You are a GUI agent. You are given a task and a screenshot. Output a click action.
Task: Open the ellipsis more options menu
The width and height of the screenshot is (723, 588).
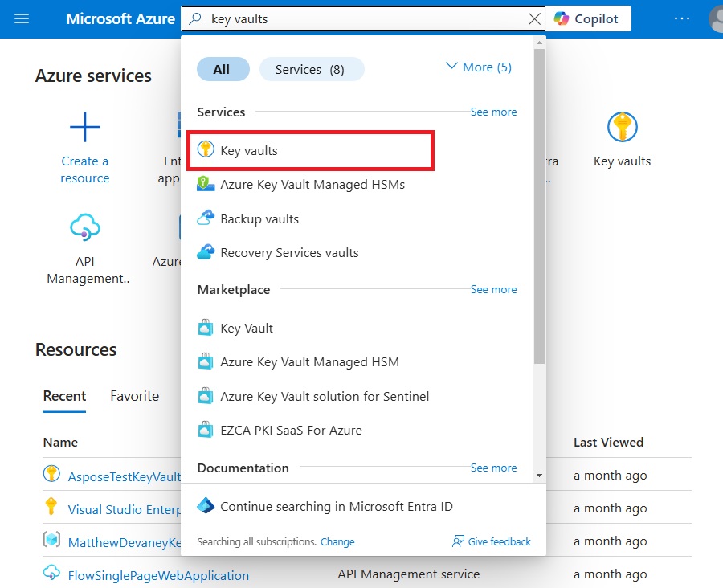[x=681, y=19]
